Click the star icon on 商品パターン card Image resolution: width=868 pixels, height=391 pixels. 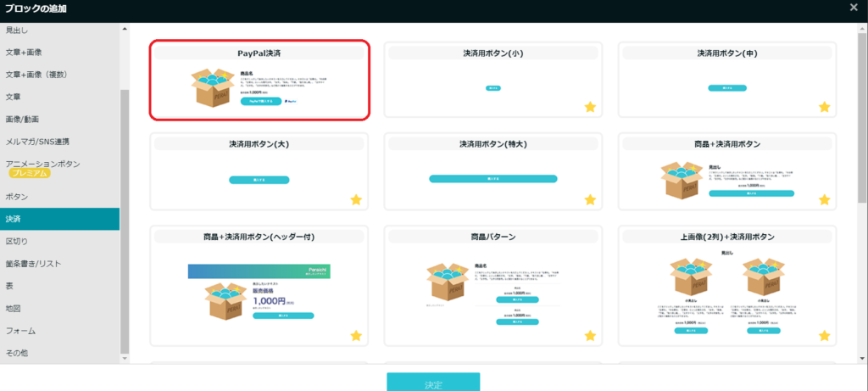(589, 336)
